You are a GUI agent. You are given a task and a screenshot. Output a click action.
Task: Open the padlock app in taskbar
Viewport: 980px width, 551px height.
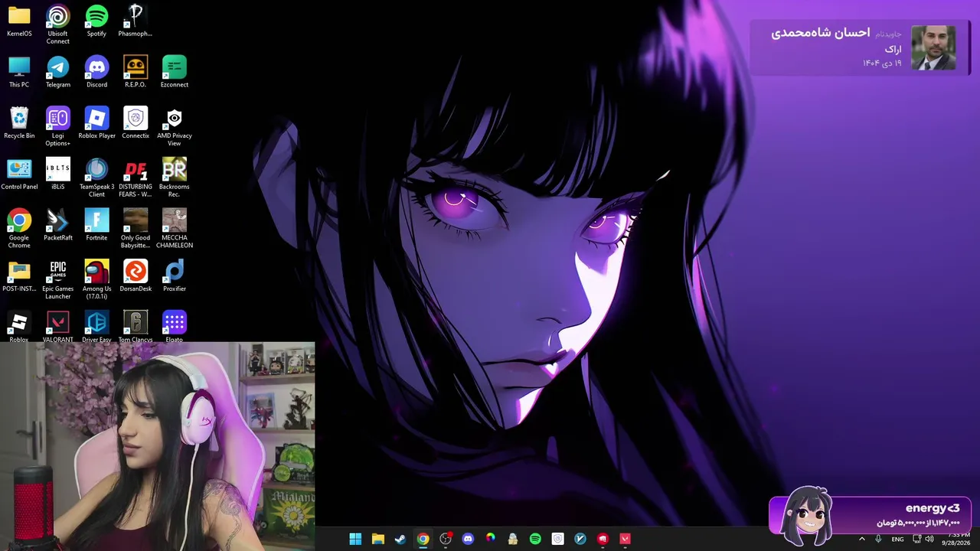point(512,539)
